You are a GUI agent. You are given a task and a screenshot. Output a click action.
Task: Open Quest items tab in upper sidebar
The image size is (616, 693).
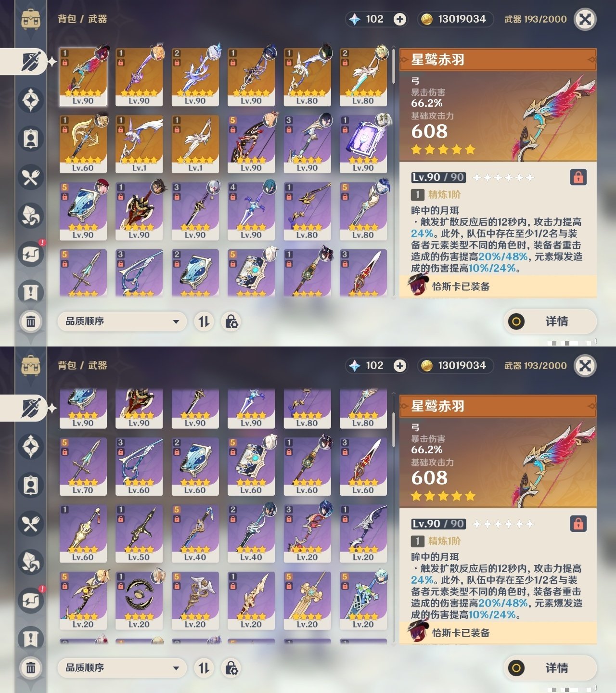[31, 293]
